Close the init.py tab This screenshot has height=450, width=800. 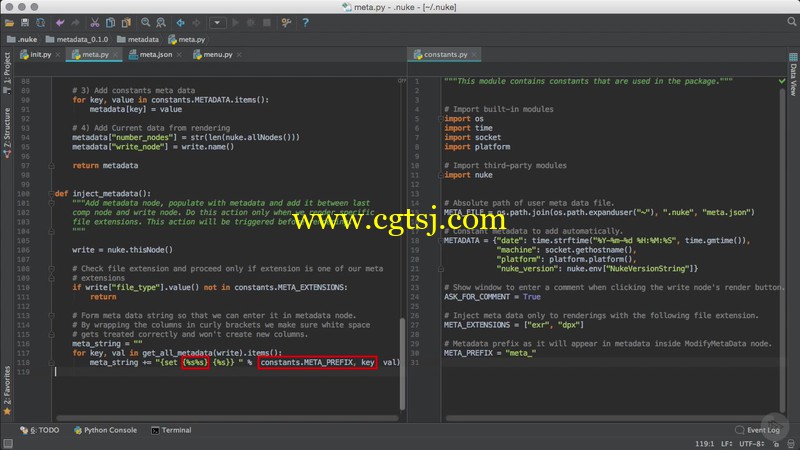(x=58, y=55)
